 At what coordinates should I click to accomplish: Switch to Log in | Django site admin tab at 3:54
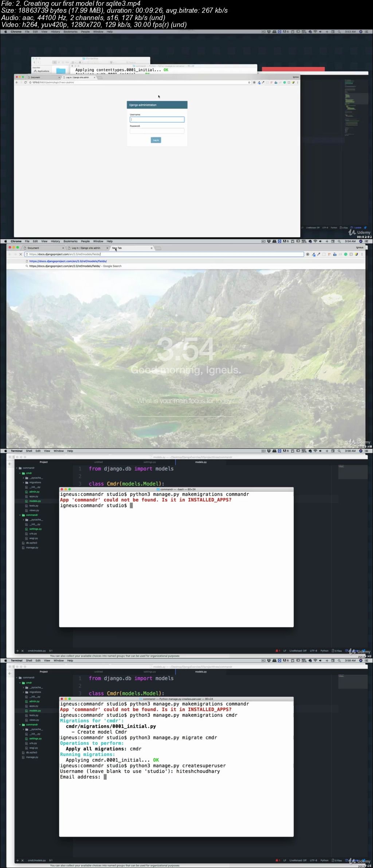pyautogui.click(x=87, y=248)
